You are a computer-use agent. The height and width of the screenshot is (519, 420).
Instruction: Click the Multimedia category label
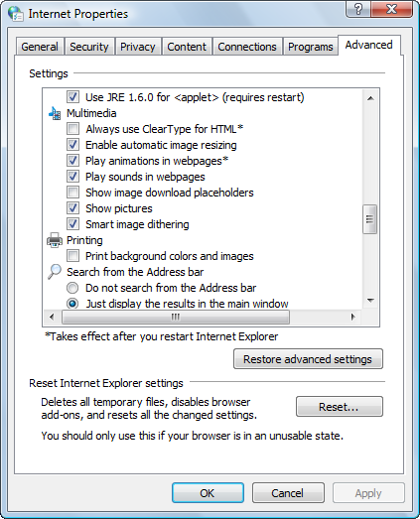point(91,113)
